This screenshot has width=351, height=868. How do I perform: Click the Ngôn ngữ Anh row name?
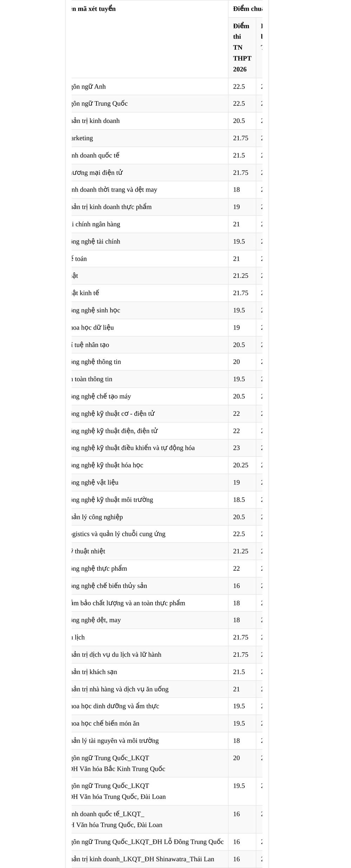pyautogui.click(x=88, y=86)
